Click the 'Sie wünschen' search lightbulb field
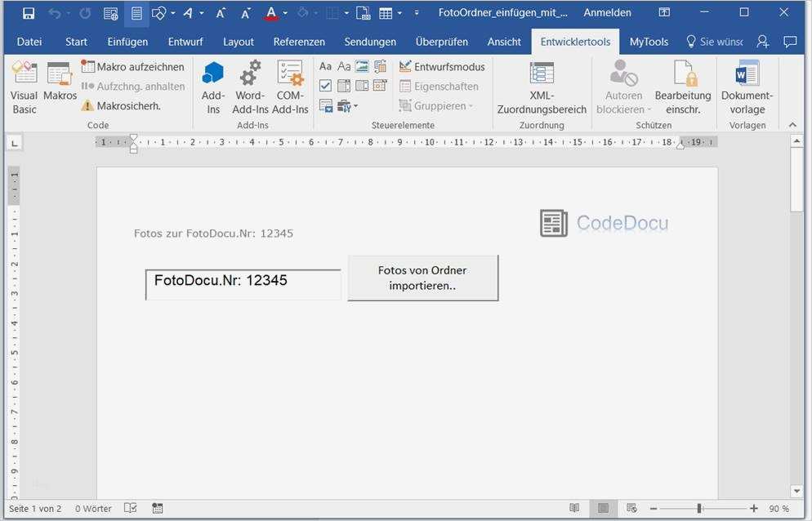Viewport: 812px width, 521px height. 715,42
